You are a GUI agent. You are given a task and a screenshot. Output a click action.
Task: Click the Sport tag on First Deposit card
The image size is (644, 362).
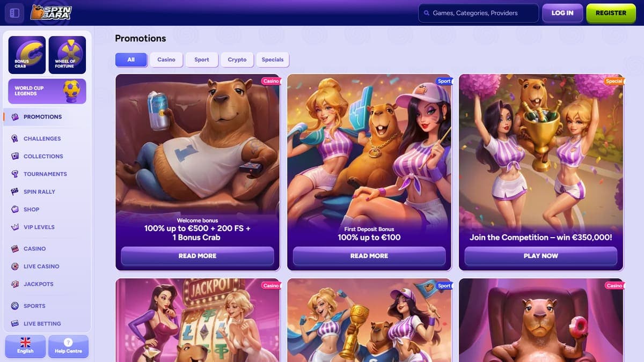[x=444, y=82]
